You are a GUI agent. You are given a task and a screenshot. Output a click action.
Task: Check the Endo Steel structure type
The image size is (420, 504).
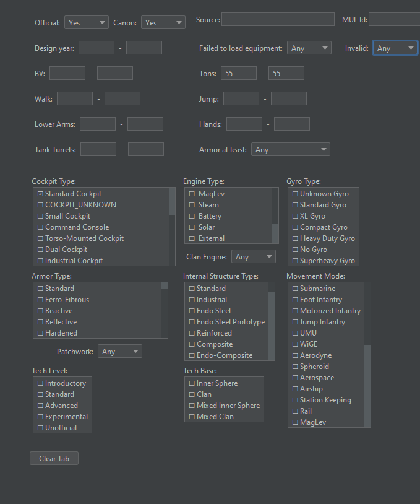(x=192, y=311)
